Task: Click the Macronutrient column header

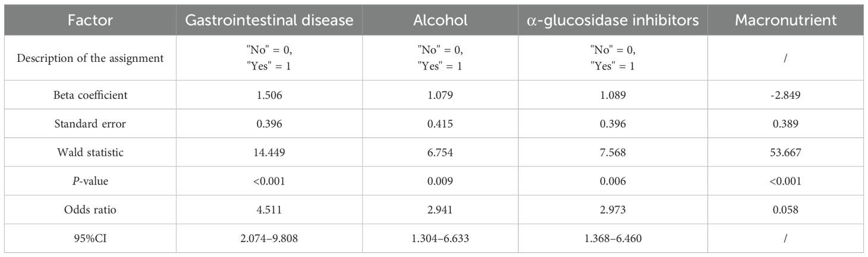Action: [x=785, y=20]
